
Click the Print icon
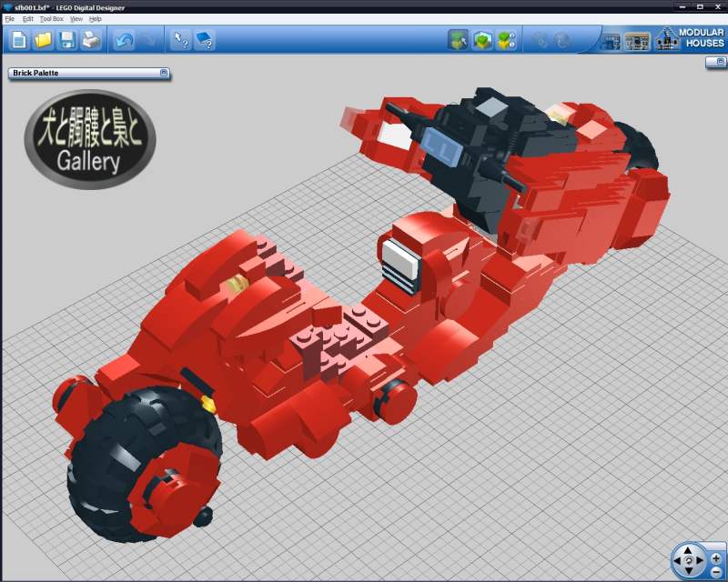pos(90,40)
